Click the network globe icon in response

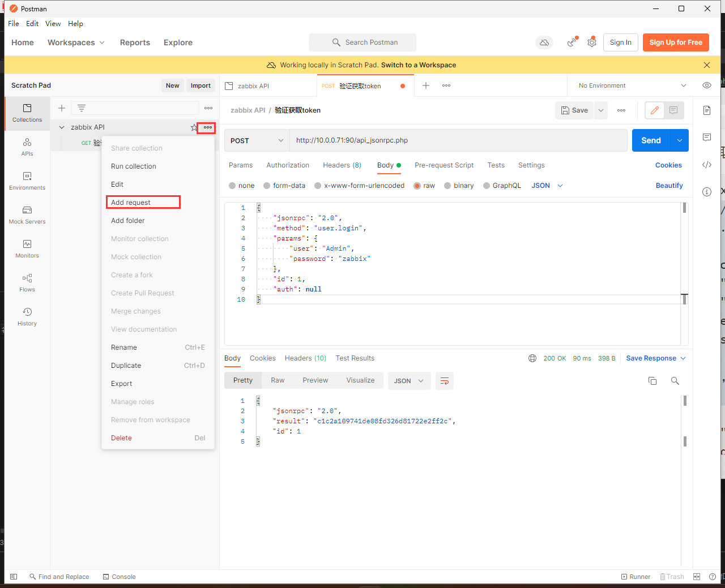[x=532, y=358]
